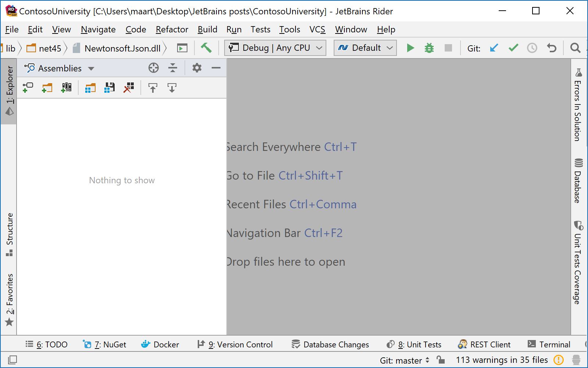Open the Tests menu
Viewport: 588px width, 368px height.
tap(261, 29)
